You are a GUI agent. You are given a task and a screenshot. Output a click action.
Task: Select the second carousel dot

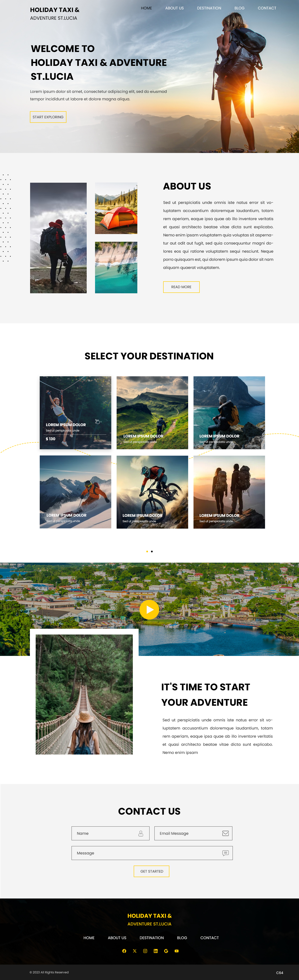coord(152,551)
